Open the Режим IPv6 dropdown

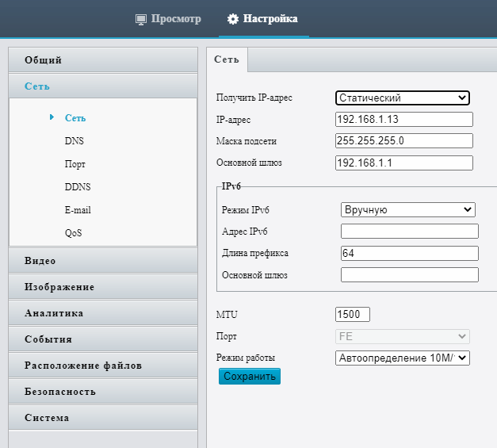tap(408, 210)
